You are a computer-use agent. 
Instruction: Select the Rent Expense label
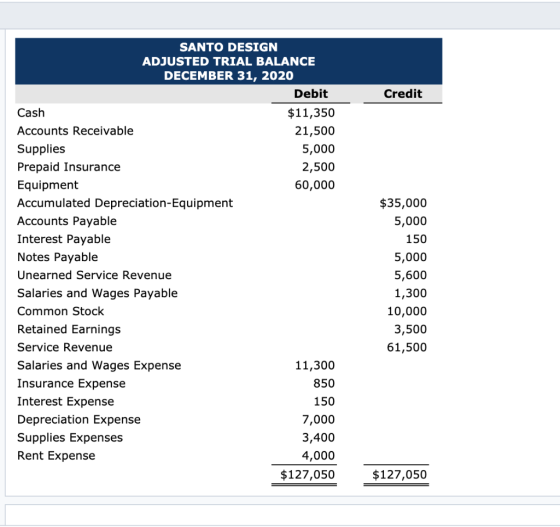(56, 456)
